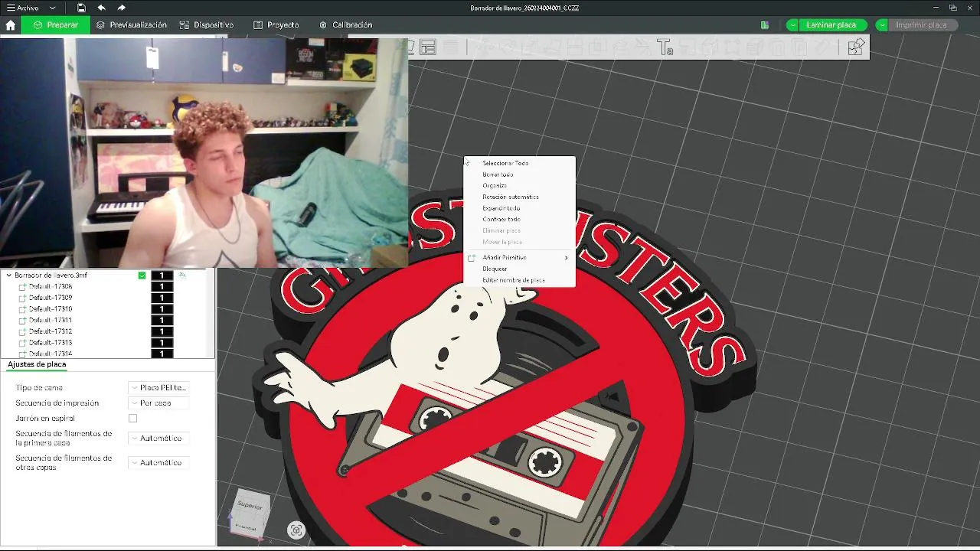Open the Tipo de cama dropdown
This screenshot has width=980, height=551.
tap(158, 388)
